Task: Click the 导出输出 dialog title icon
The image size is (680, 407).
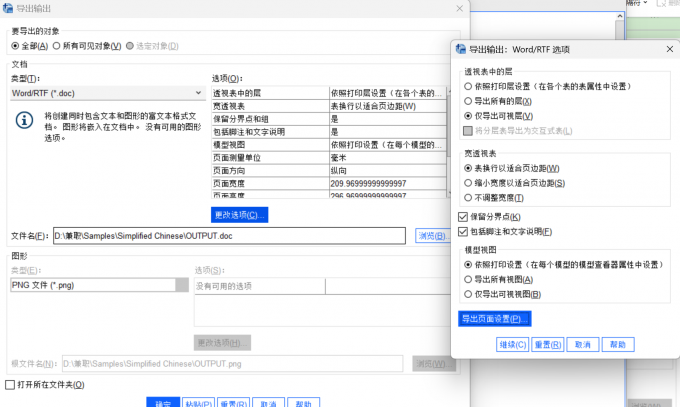Action: [8, 8]
